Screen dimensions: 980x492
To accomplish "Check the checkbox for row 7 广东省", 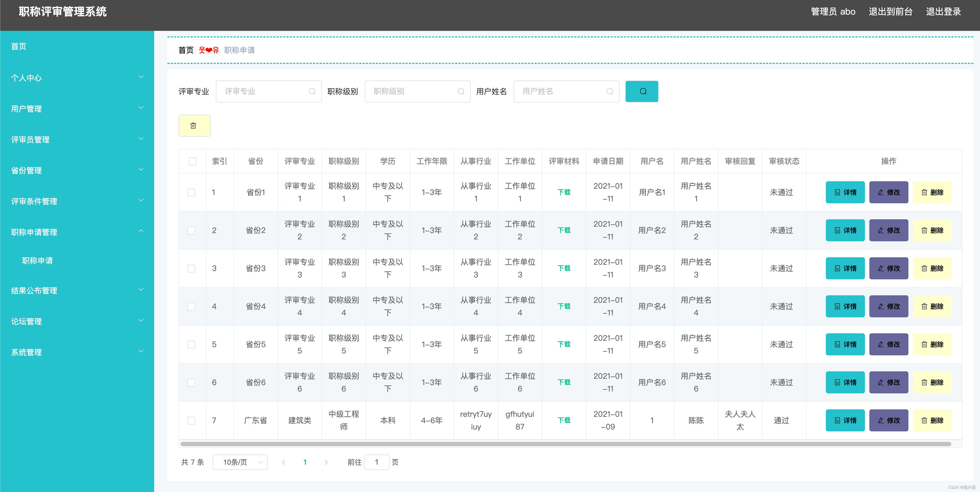I will click(x=191, y=420).
